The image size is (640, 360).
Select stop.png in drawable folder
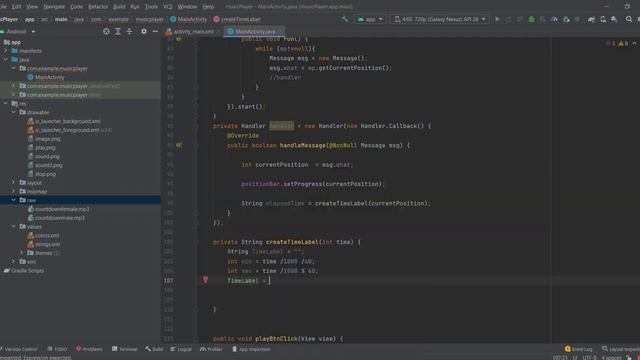[x=45, y=174]
